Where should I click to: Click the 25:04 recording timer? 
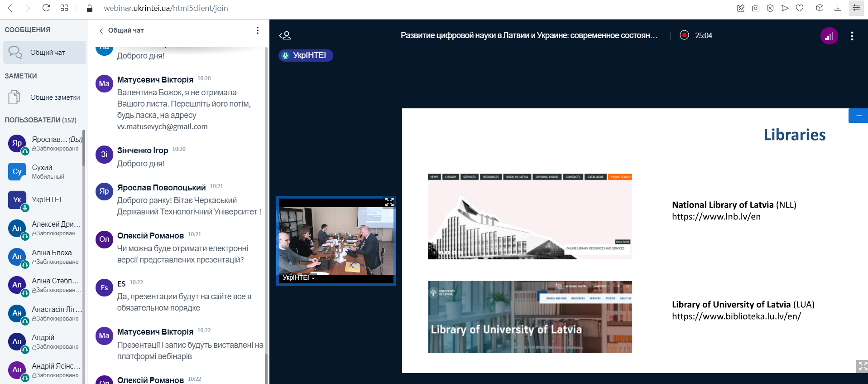click(x=704, y=35)
